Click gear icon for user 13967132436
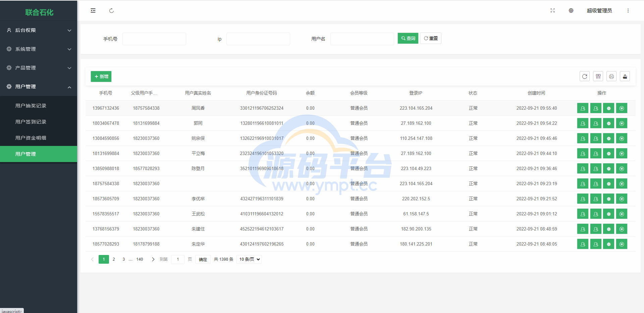The width and height of the screenshot is (644, 313). (609, 108)
